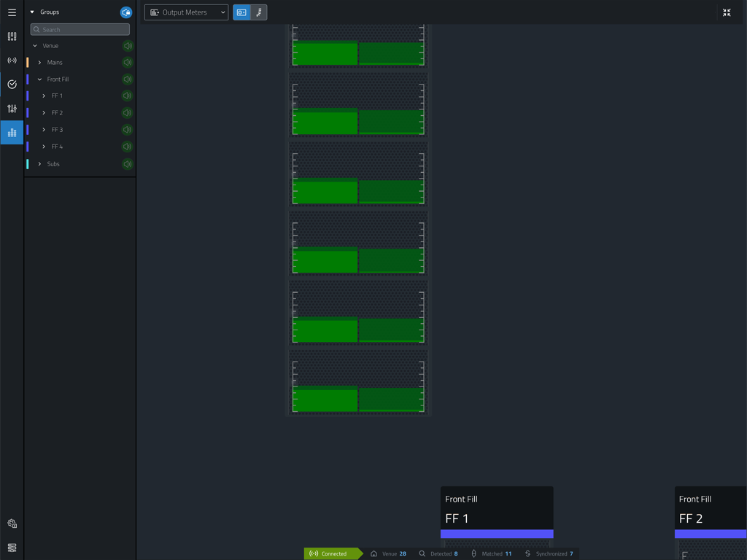The height and width of the screenshot is (560, 747).
Task: Click the settings gear icon in sidebar
Action: tap(12, 524)
